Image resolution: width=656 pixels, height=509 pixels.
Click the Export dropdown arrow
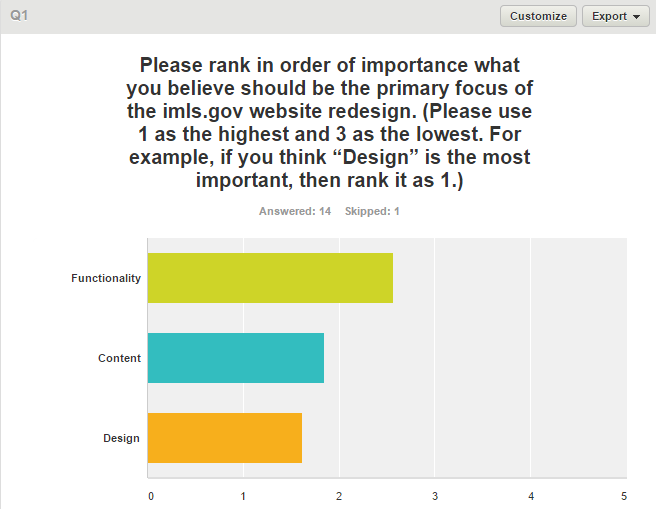pyautogui.click(x=636, y=17)
